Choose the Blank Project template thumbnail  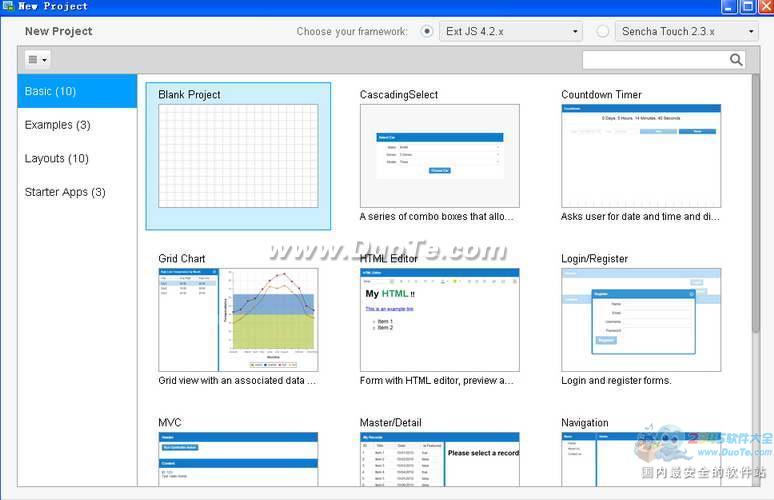(238, 155)
